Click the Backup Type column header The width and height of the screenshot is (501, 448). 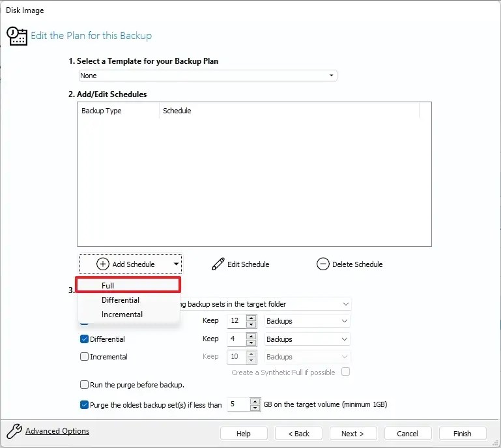pos(118,111)
